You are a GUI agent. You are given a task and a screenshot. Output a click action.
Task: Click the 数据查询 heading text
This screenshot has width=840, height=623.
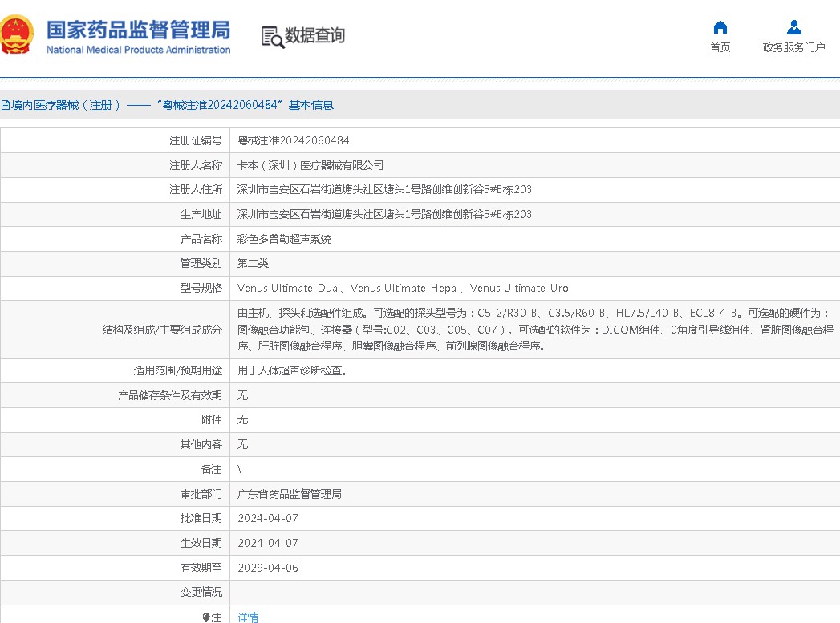pyautogui.click(x=314, y=36)
